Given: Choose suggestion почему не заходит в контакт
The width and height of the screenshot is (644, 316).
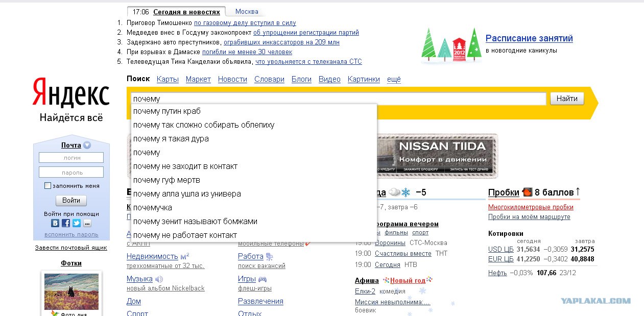Looking at the screenshot, I should pyautogui.click(x=254, y=166).
